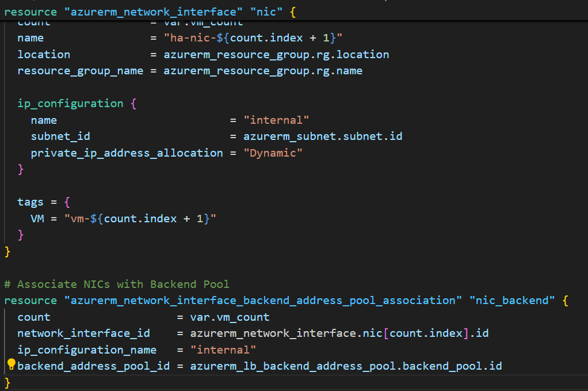Image resolution: width=588 pixels, height=391 pixels.
Task: Click azurerm_resource_group.rg.name reference
Action: (x=263, y=71)
